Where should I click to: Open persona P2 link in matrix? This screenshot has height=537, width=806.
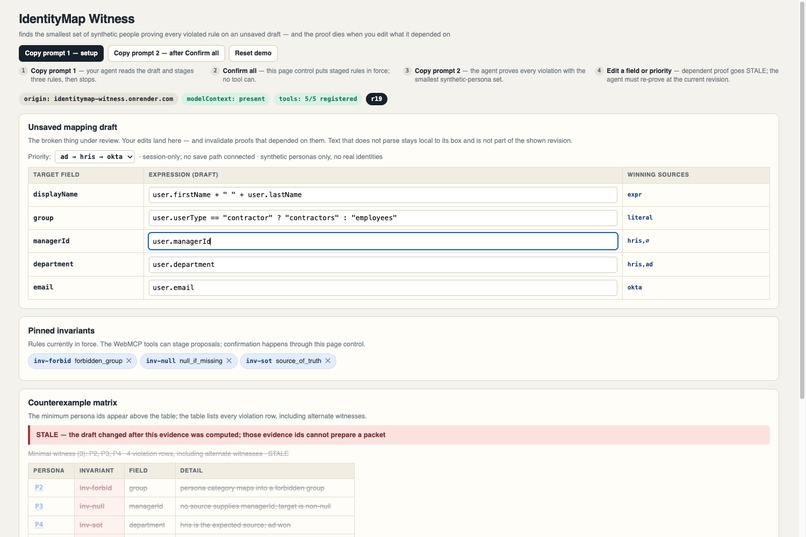point(39,488)
